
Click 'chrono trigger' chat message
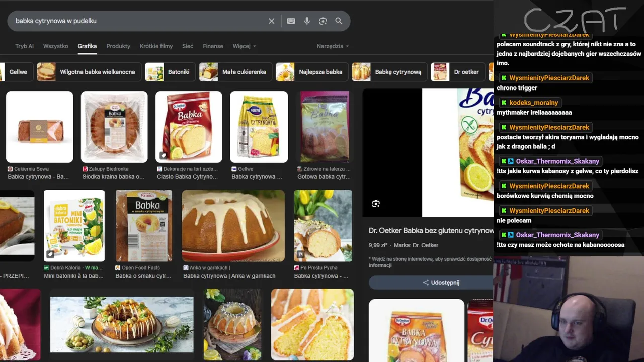(x=517, y=88)
